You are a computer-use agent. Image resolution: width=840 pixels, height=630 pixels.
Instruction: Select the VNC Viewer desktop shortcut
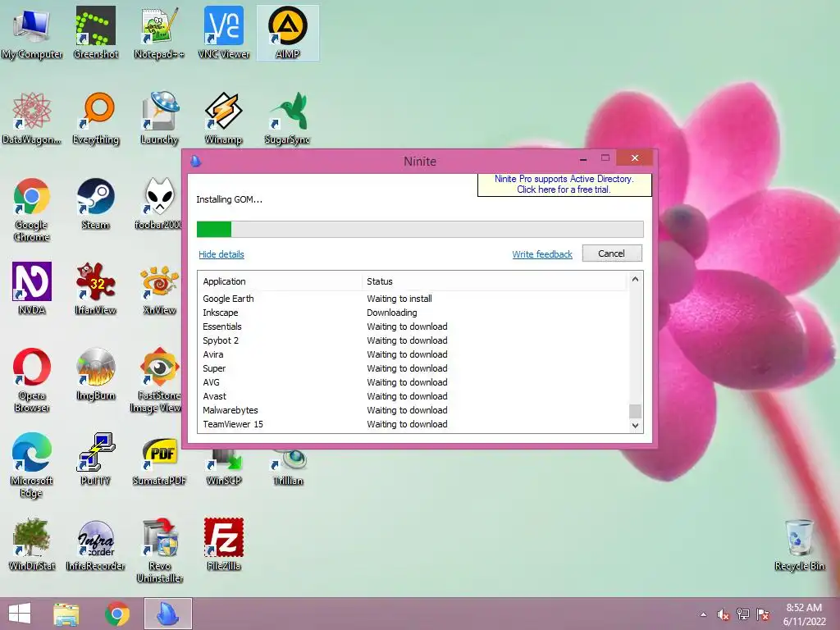coord(223,33)
